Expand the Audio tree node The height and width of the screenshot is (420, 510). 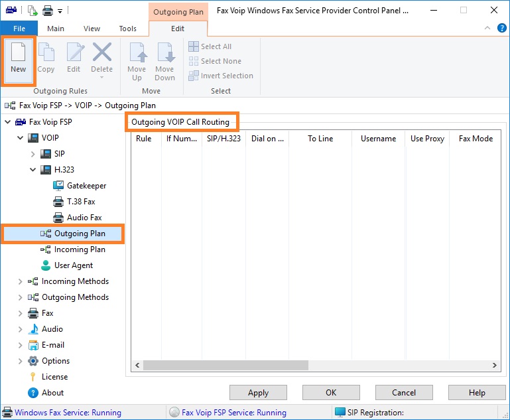(20, 329)
